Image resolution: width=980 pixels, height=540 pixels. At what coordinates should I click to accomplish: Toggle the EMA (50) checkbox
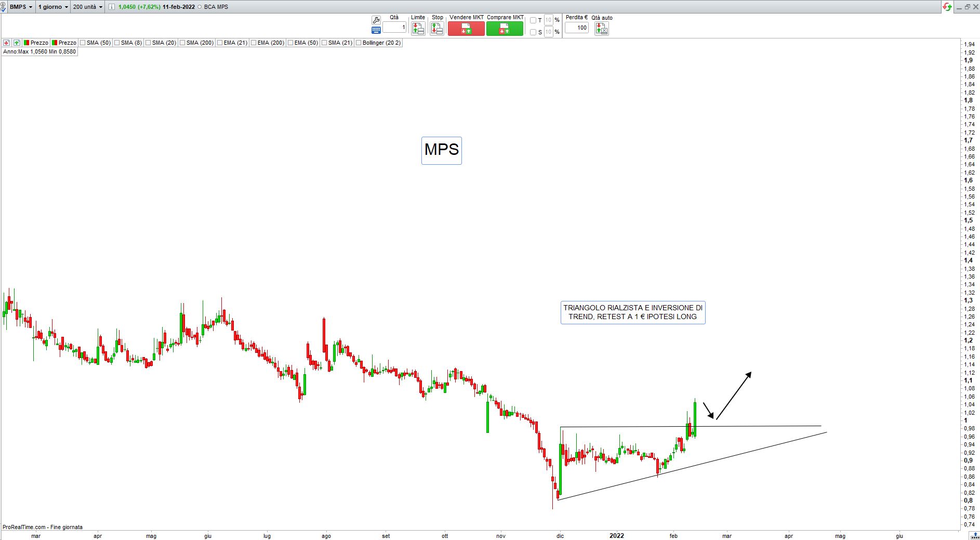[290, 43]
